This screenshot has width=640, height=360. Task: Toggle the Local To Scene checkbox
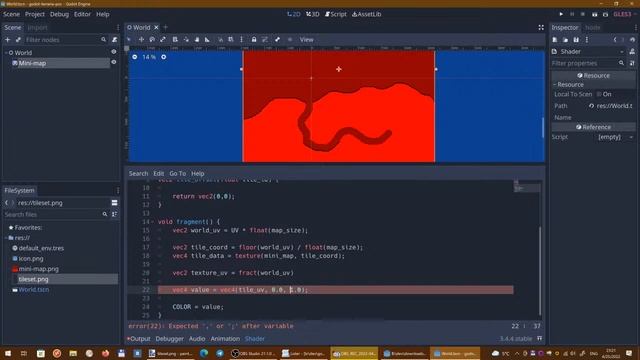click(x=599, y=94)
